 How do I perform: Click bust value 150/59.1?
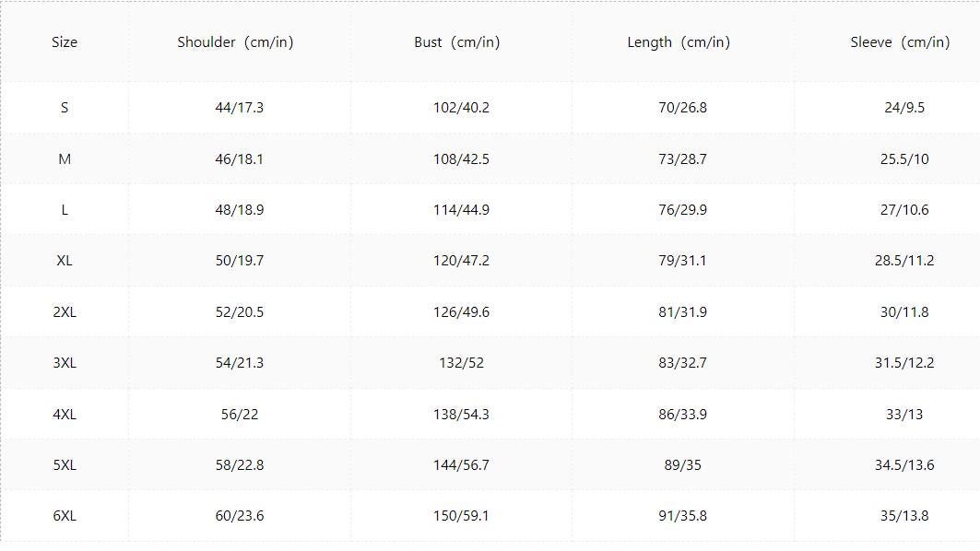point(461,515)
